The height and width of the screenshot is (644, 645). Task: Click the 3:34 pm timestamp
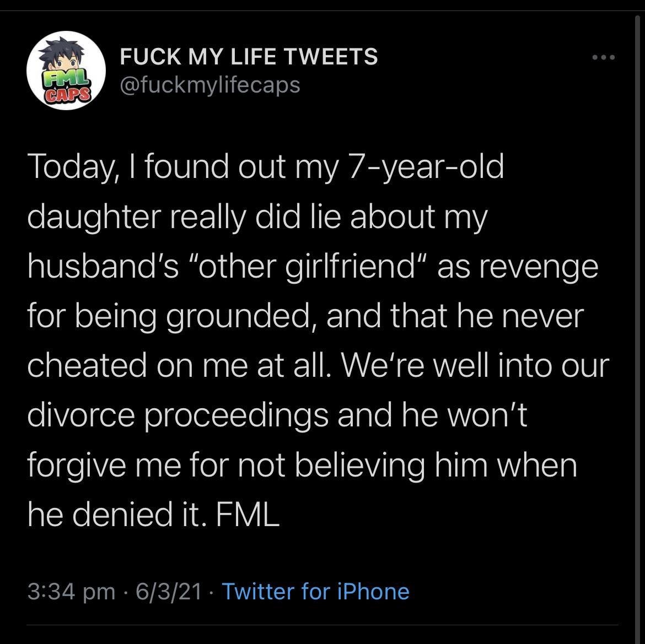[72, 592]
